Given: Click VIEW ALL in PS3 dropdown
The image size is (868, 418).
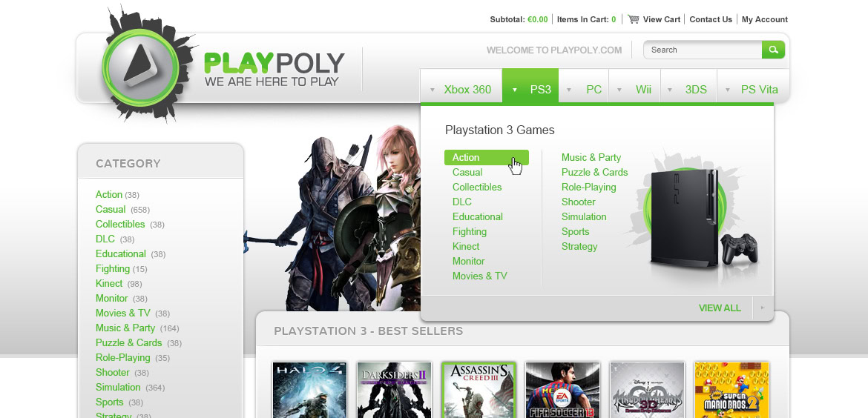Looking at the screenshot, I should (720, 308).
